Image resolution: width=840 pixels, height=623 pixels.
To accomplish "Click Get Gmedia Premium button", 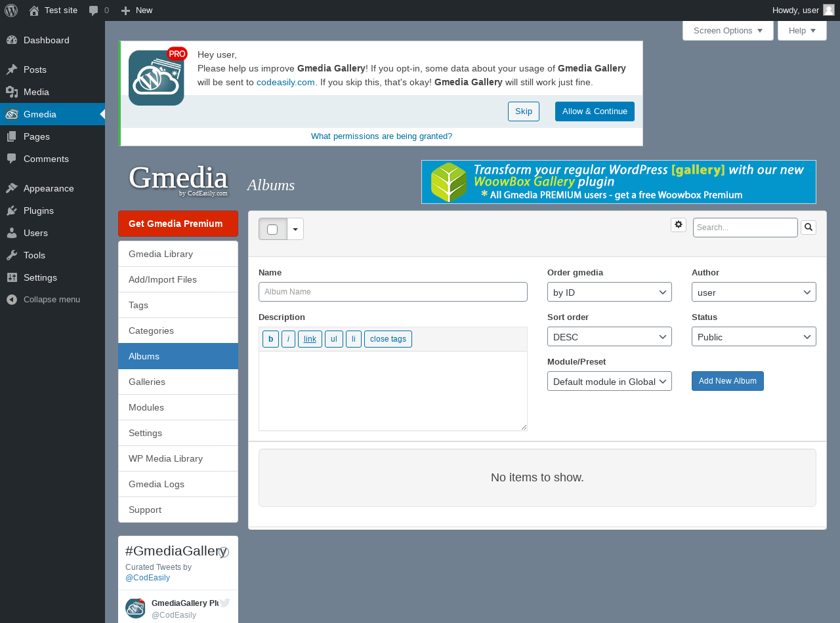I will tap(178, 224).
